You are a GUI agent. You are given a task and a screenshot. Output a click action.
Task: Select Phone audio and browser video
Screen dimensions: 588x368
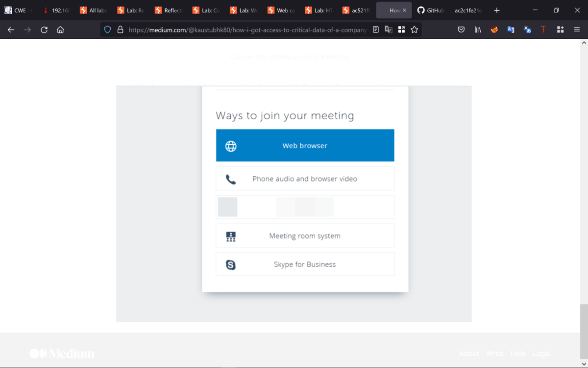click(305, 179)
